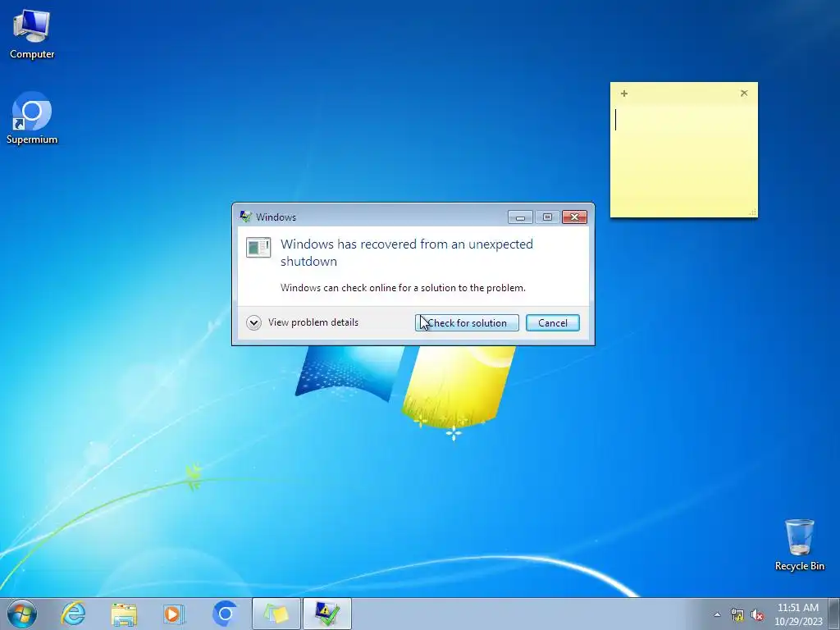Viewport: 840px width, 630px height.
Task: Click "Windows can check online for a solution" text
Action: pyautogui.click(x=403, y=288)
